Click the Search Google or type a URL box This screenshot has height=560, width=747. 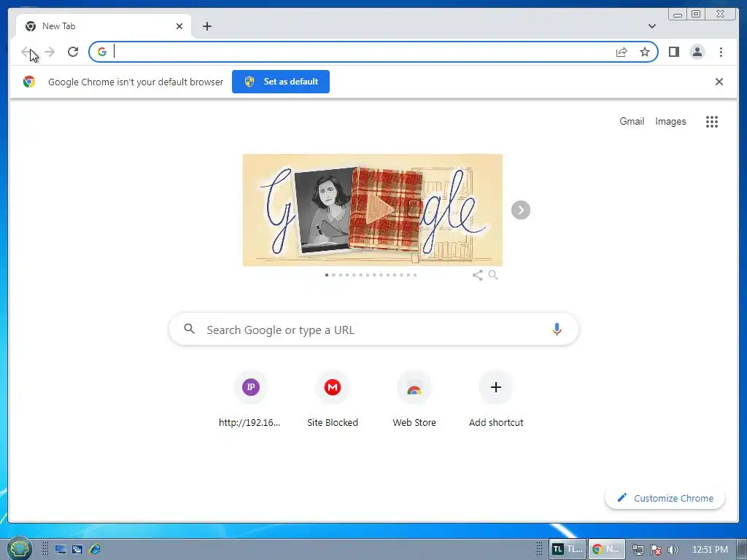pyautogui.click(x=373, y=330)
